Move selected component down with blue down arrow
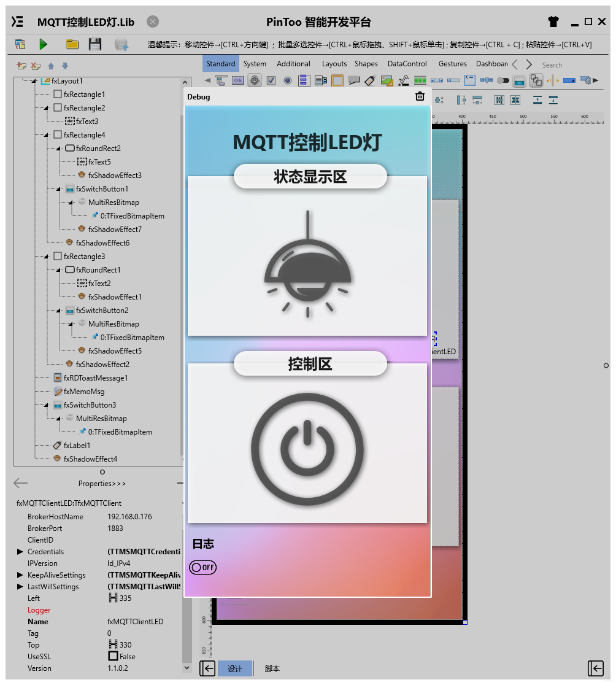Image resolution: width=616 pixels, height=685 pixels. (x=65, y=66)
